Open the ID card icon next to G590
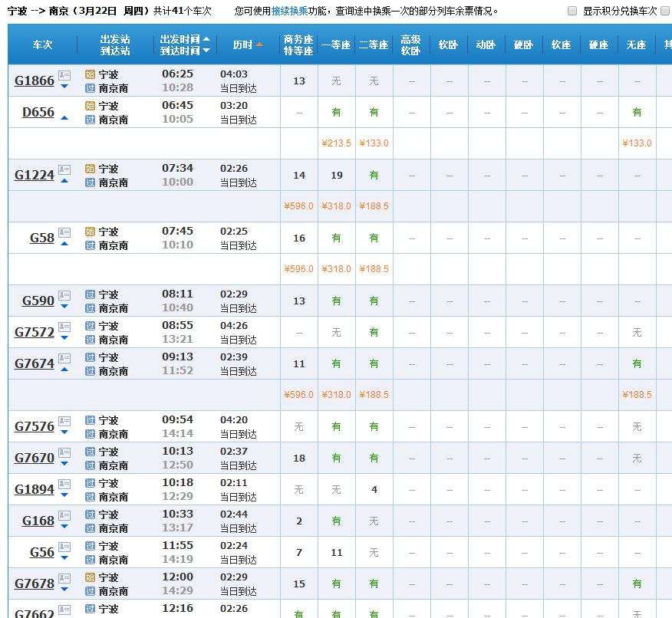This screenshot has width=672, height=618. 64,295
